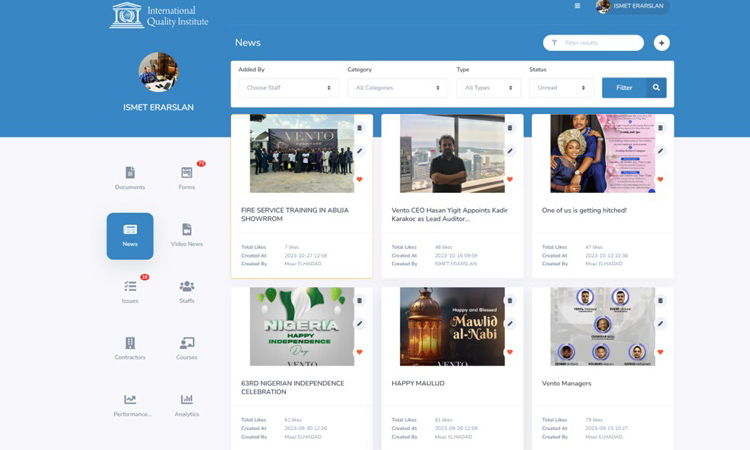Open the Staffs section
This screenshot has width=750, height=450.
[186, 288]
